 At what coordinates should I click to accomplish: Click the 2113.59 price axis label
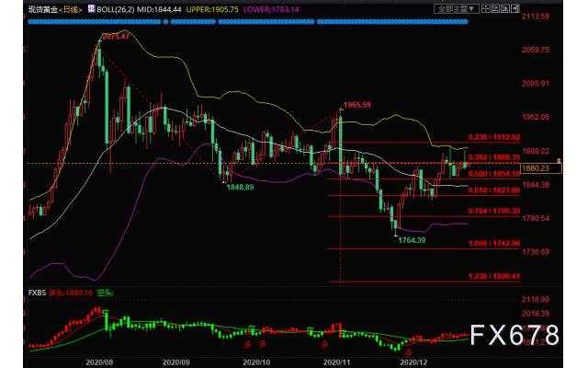(x=536, y=17)
